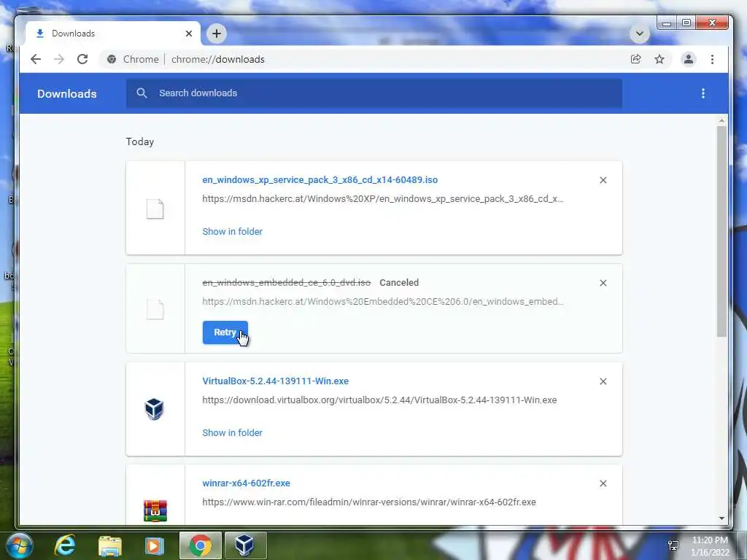
Task: Open en_windows_xp_service_pack_3 iso file link
Action: [x=320, y=180]
